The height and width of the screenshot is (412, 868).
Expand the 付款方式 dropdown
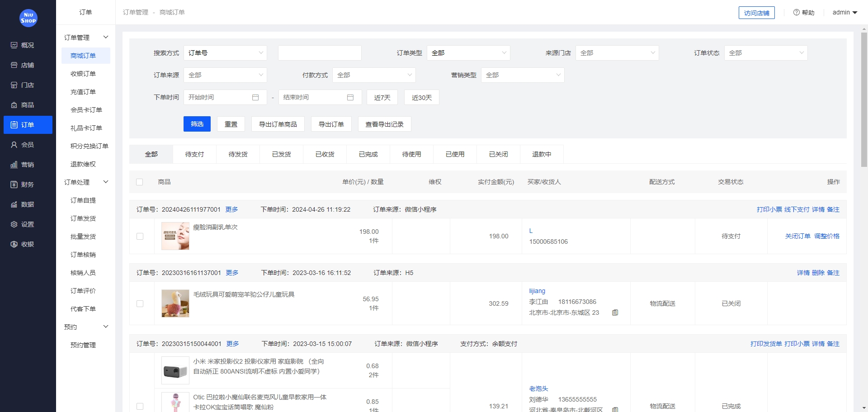(374, 75)
